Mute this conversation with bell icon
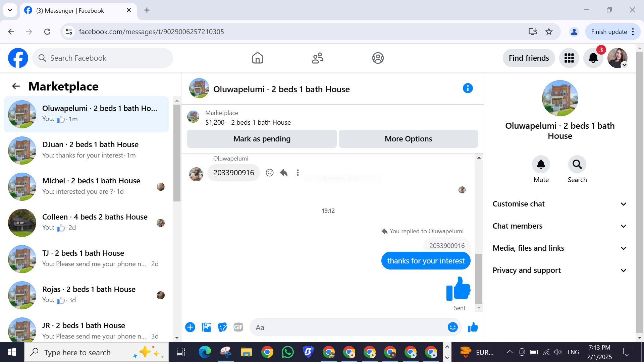This screenshot has width=644, height=362. [541, 165]
